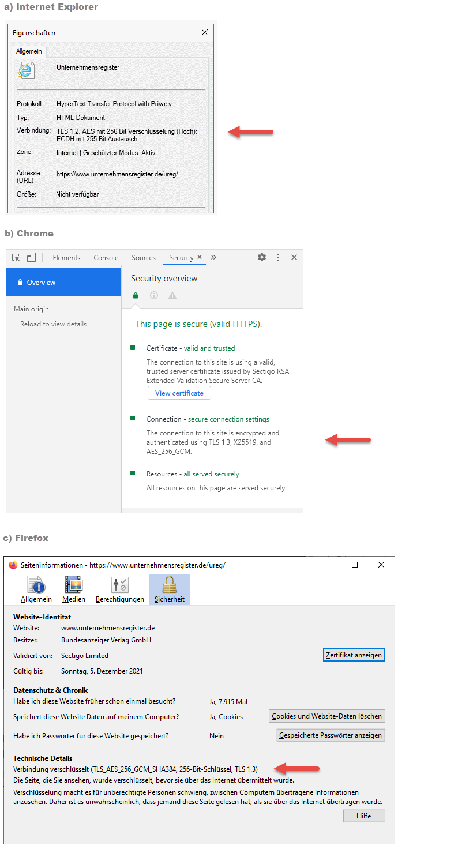Select the warning triangle filter icon
Viewport: 473px width, 868px height.
172,295
